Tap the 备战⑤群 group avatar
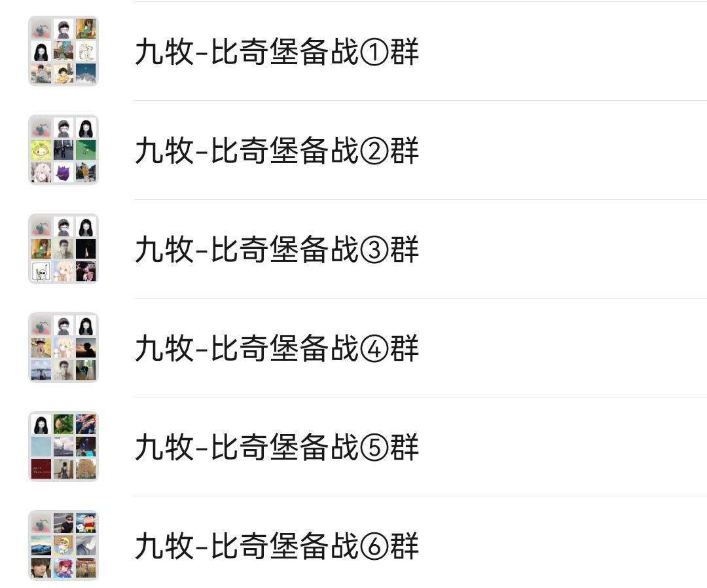The height and width of the screenshot is (588, 707). (63, 447)
